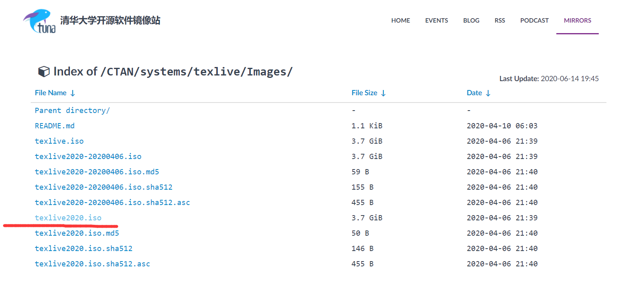The height and width of the screenshot is (291, 644).
Task: Select the RSS nav link
Action: pos(500,21)
